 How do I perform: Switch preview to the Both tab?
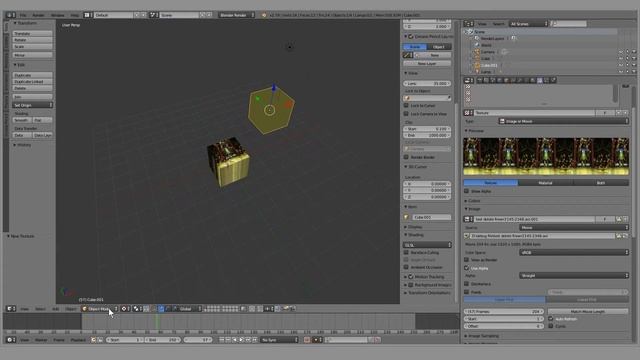pyautogui.click(x=601, y=183)
